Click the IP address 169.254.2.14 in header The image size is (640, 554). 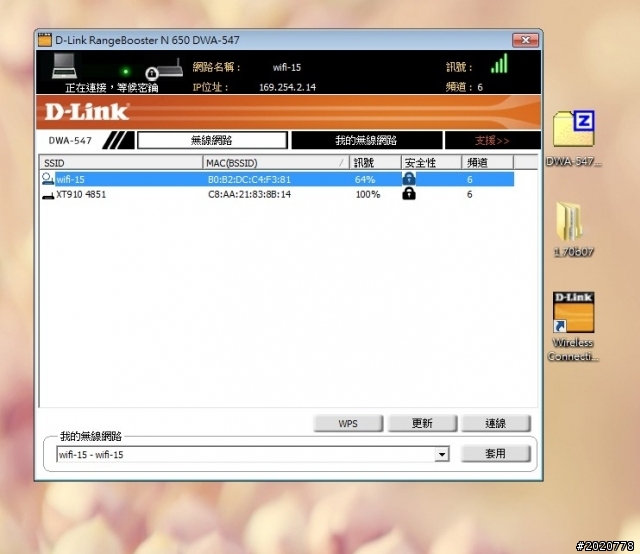click(287, 87)
